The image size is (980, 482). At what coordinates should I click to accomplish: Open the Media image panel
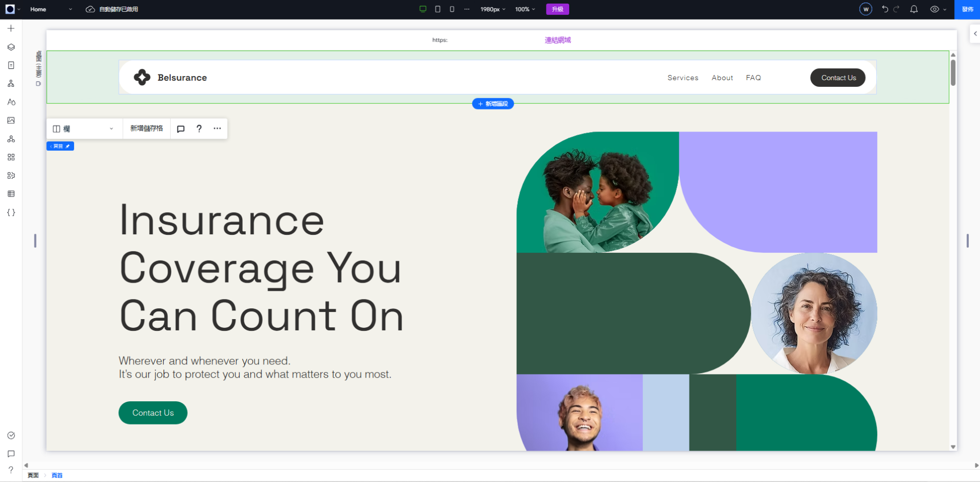coord(11,120)
